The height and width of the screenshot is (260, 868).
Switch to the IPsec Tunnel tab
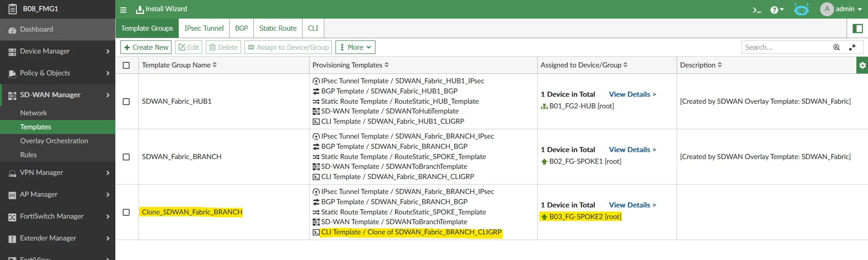coord(204,28)
